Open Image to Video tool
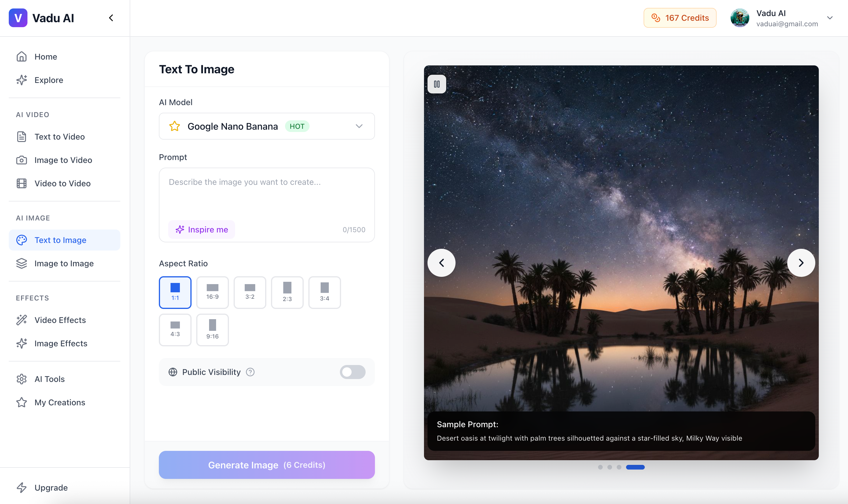848x504 pixels. point(63,160)
